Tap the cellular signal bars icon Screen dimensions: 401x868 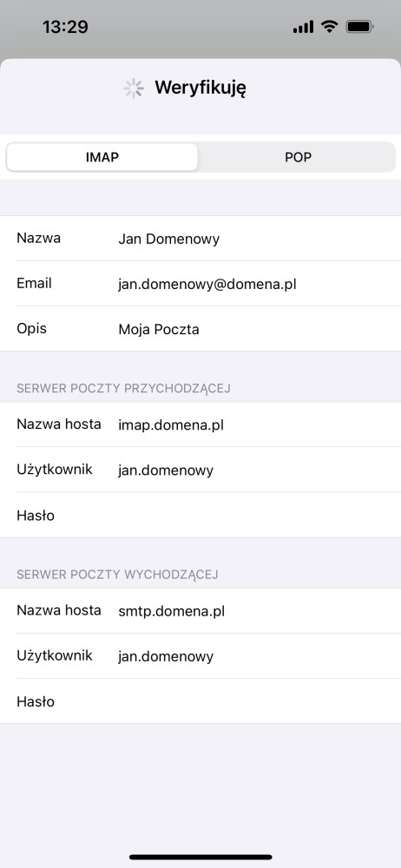point(304,27)
